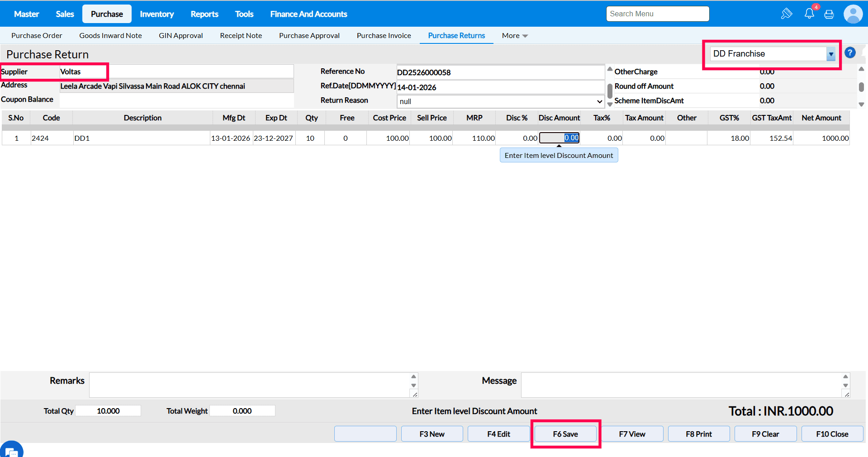The height and width of the screenshot is (457, 868).
Task: Switch to the Purchase Invoice tab
Action: [x=384, y=36]
